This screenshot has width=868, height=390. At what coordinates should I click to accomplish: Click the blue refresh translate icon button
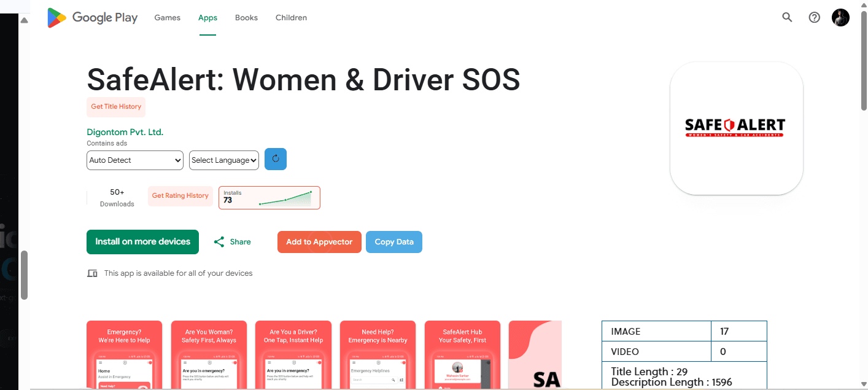(x=276, y=159)
